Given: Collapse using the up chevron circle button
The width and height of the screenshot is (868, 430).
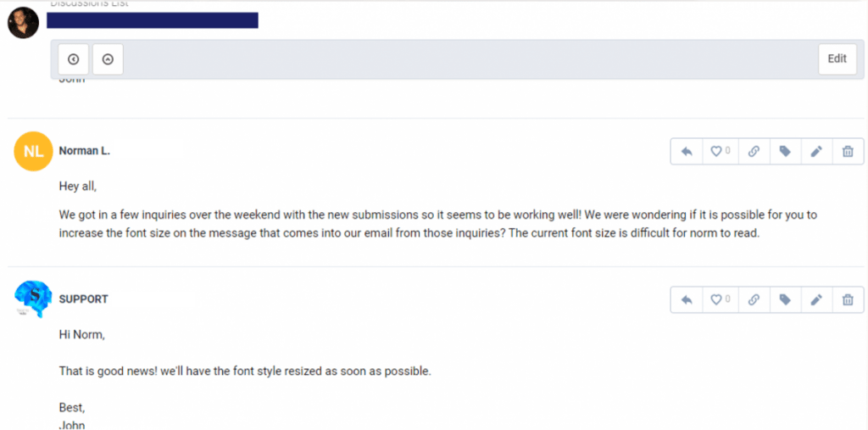Looking at the screenshot, I should [108, 59].
